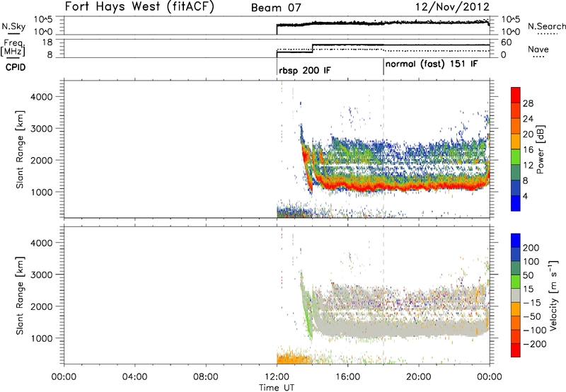Screen dimensions: 566x392
Task: Click the 200 tick on the Velocity scale
Action: (531, 248)
